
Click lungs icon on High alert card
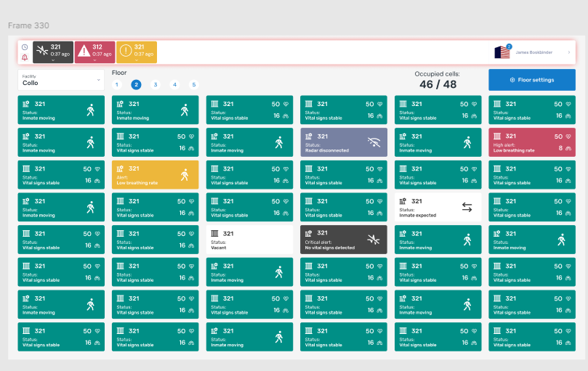coord(568,148)
